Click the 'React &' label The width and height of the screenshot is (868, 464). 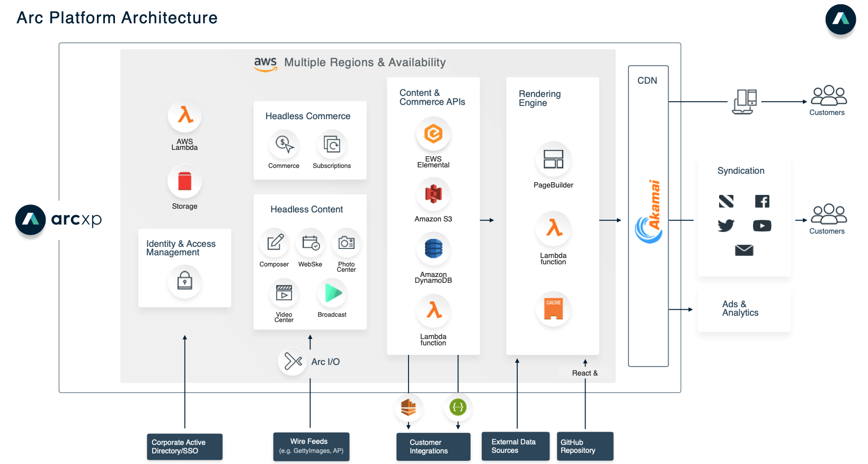pos(585,373)
